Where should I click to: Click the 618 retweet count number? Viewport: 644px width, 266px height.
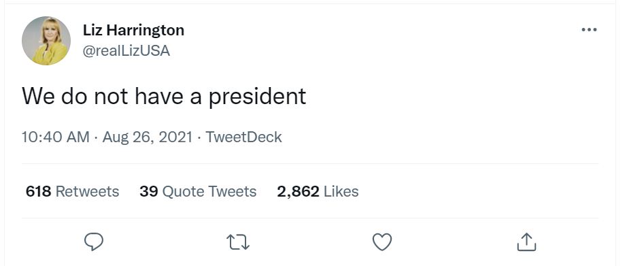click(38, 192)
